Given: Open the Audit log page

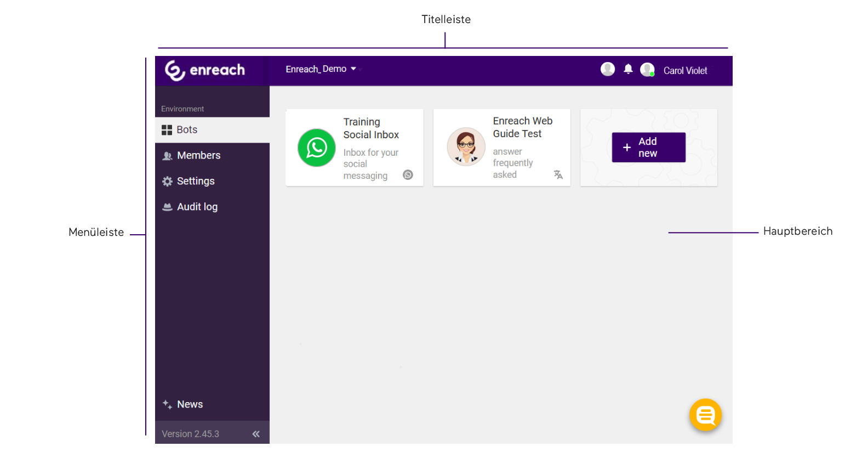Looking at the screenshot, I should click(x=197, y=207).
